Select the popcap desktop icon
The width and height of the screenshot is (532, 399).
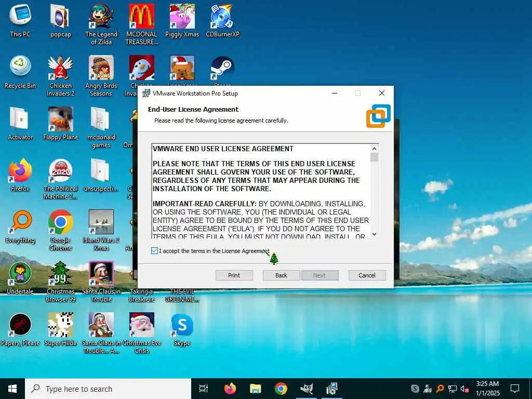pyautogui.click(x=60, y=21)
